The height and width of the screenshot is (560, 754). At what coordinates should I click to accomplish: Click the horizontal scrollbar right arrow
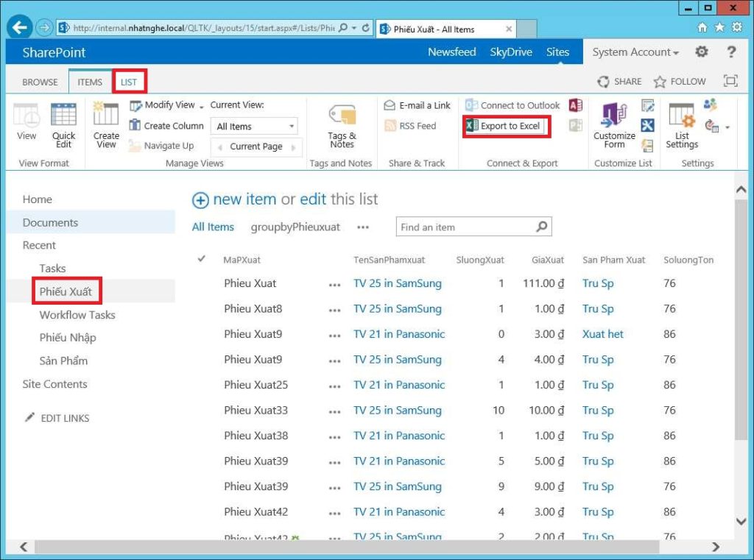coord(716,547)
